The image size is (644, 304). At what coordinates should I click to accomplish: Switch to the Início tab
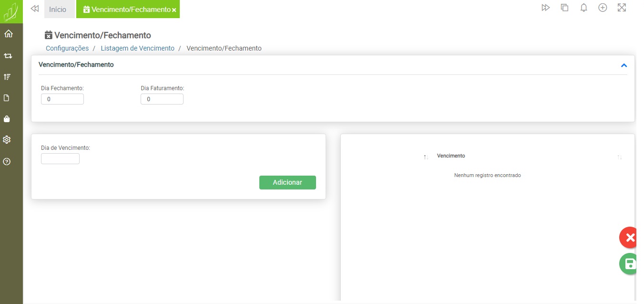(58, 10)
